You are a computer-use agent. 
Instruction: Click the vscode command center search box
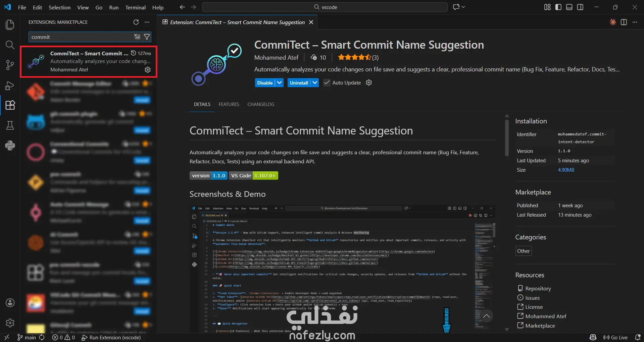(x=325, y=7)
